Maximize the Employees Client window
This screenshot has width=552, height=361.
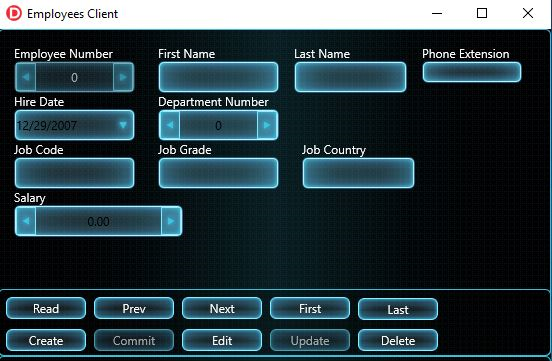482,13
